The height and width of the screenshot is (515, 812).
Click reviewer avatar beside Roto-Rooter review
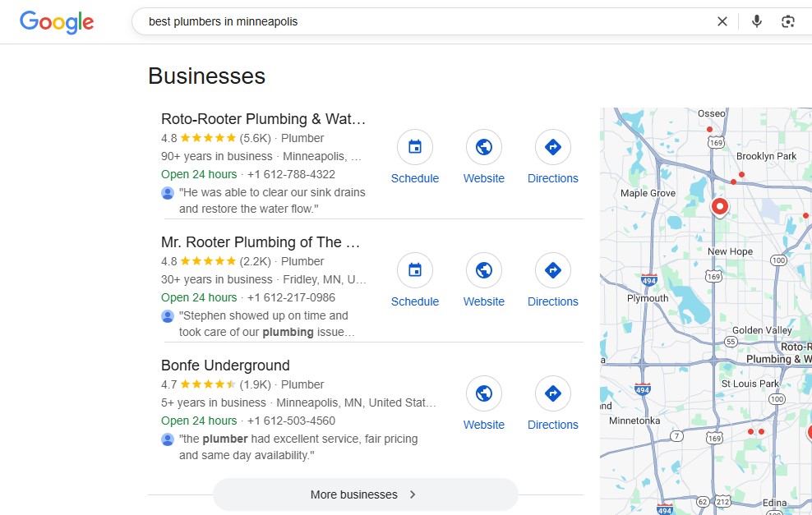[168, 193]
